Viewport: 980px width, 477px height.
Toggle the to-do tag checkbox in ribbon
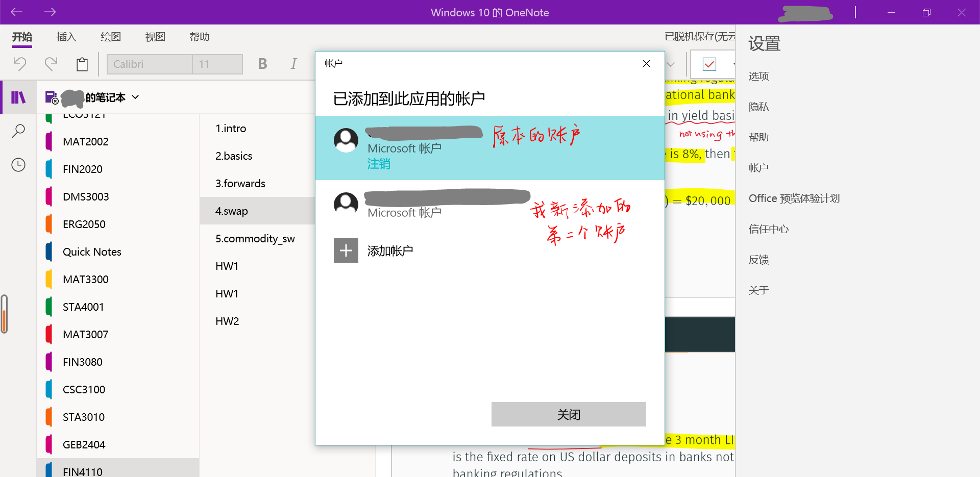tap(709, 64)
